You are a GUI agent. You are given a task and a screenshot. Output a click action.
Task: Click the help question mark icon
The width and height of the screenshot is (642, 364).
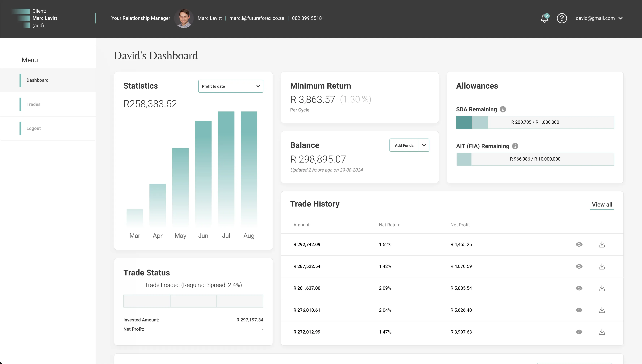click(x=562, y=18)
